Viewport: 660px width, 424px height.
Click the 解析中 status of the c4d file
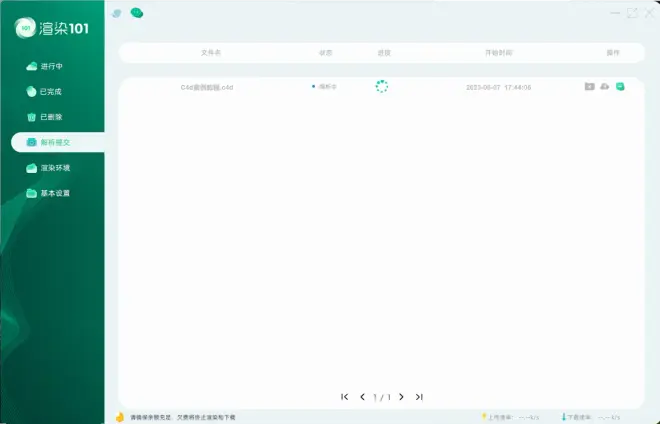325,86
